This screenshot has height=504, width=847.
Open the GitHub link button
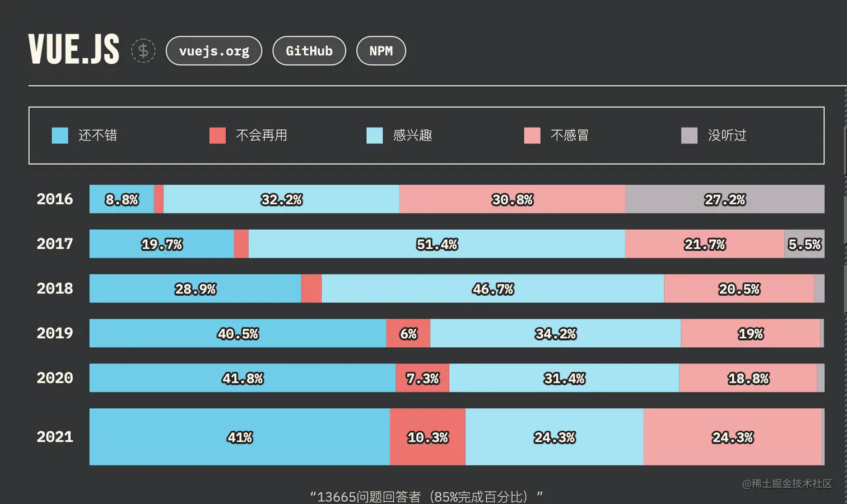309,51
